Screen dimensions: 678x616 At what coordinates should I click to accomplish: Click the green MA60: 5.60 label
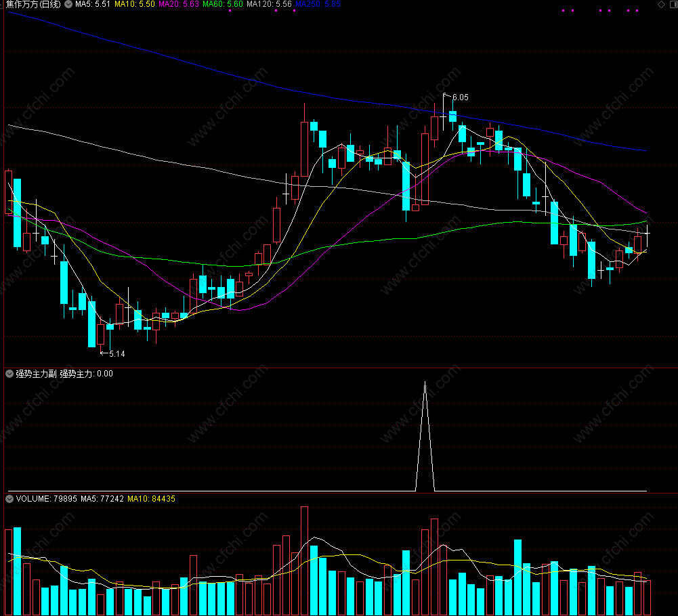tap(223, 4)
